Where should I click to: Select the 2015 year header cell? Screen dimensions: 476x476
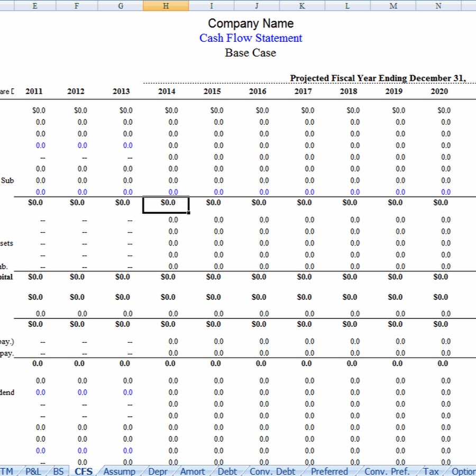click(212, 91)
